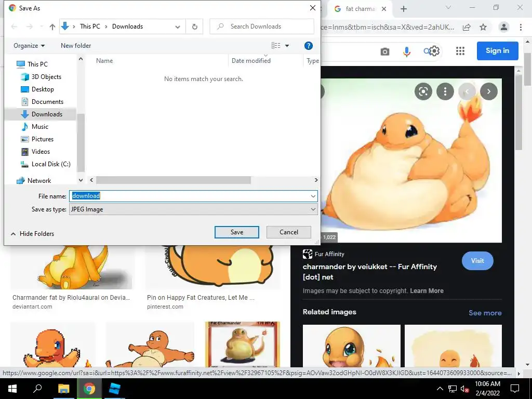
Task: Select Local Disk (C:) in the folder tree
Action: (46, 164)
